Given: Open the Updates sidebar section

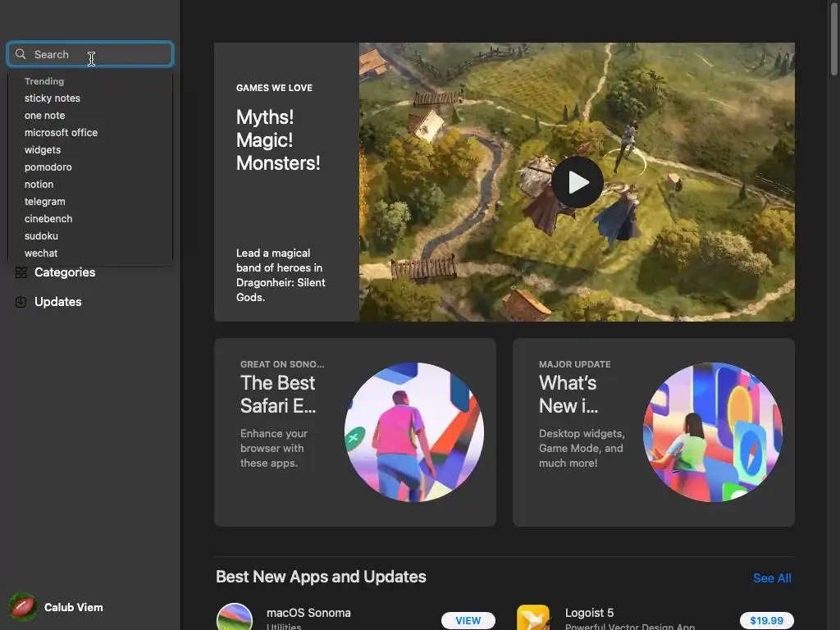Looking at the screenshot, I should click(x=58, y=302).
